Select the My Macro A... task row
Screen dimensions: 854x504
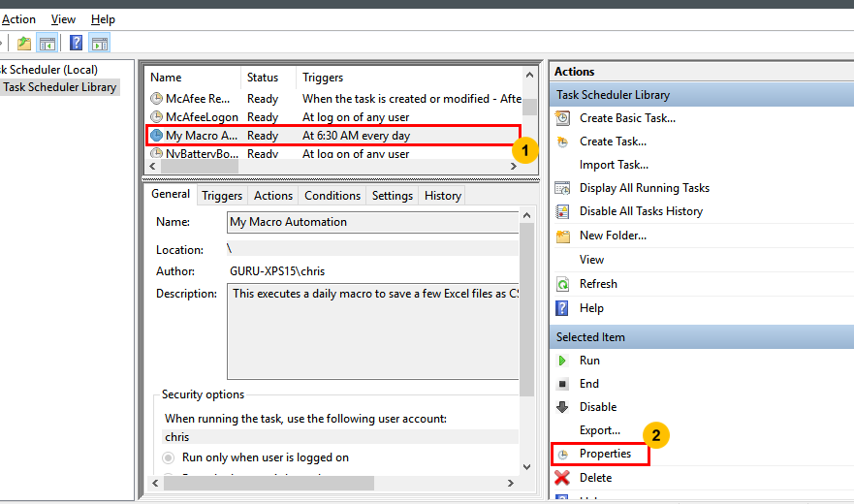(333, 135)
